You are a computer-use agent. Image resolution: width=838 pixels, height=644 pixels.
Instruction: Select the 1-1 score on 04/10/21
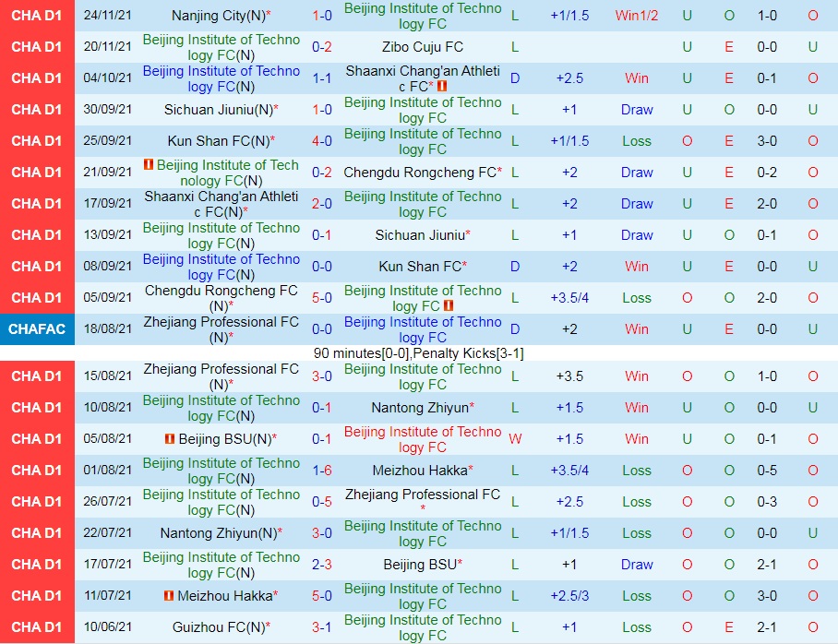322,78
